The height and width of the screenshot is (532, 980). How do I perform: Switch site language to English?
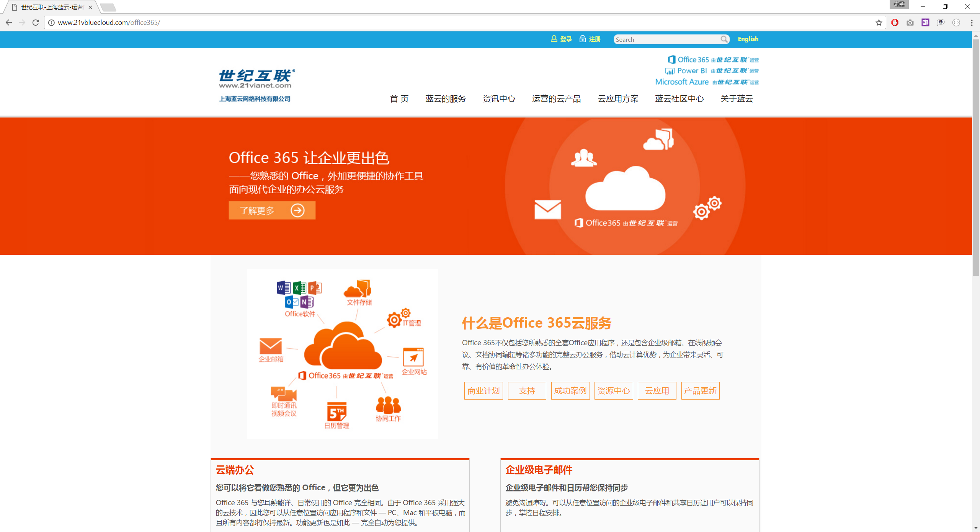point(748,39)
